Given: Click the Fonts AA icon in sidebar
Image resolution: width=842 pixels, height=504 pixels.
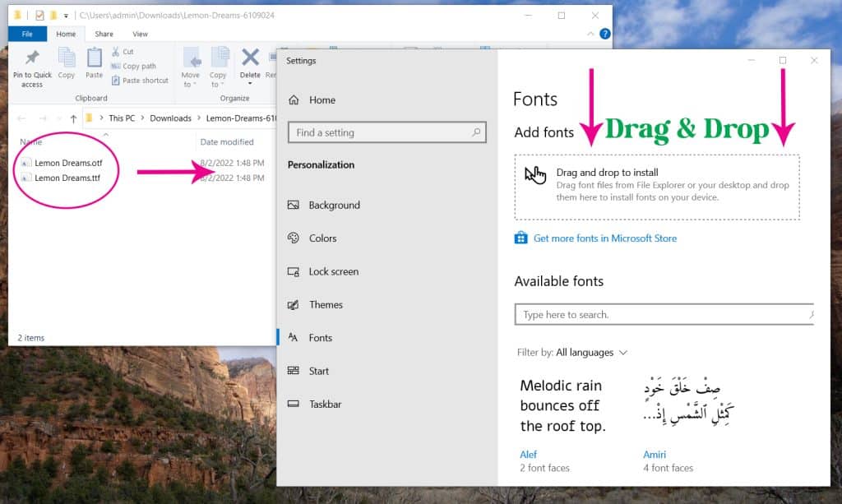Looking at the screenshot, I should pos(294,337).
